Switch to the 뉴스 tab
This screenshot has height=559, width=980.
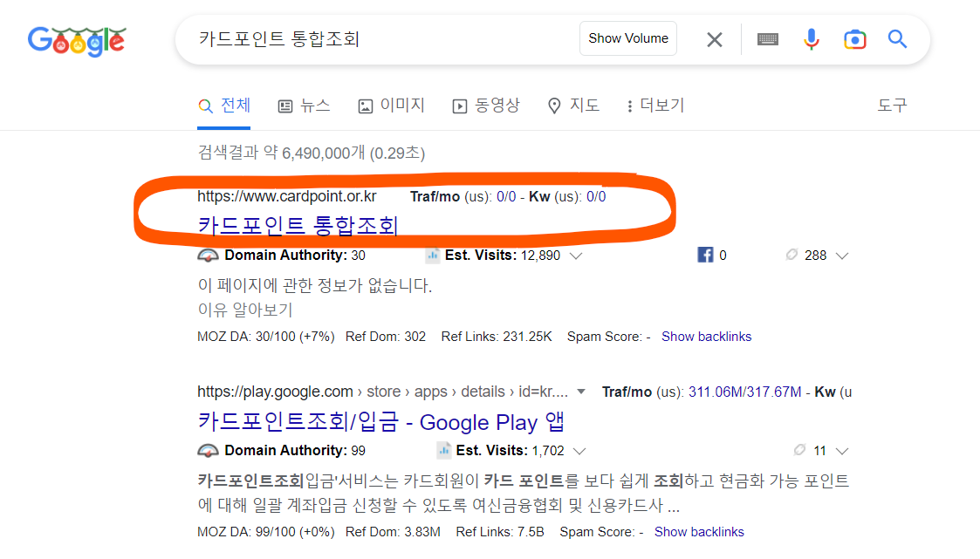click(x=304, y=105)
